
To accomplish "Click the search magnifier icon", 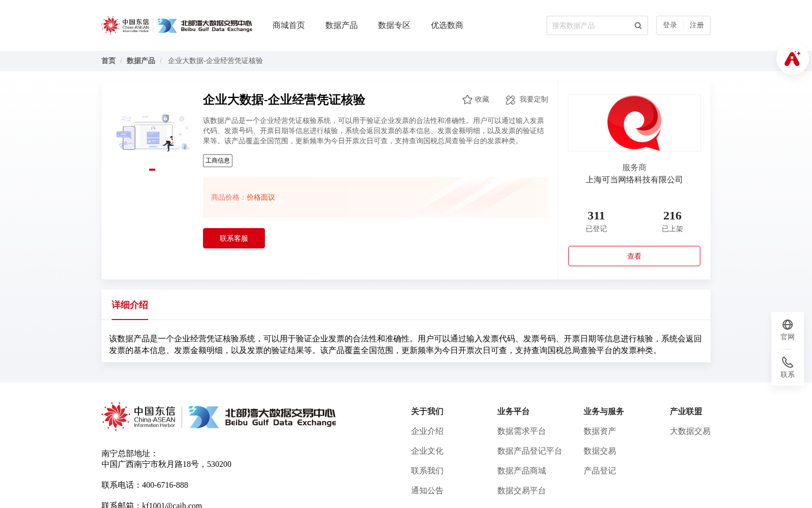I will tap(638, 25).
